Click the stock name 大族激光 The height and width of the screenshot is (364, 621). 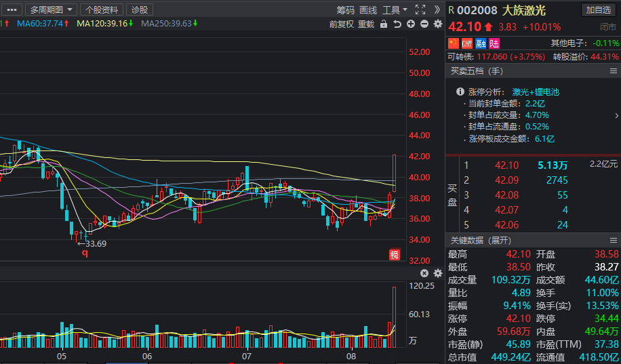pyautogui.click(x=524, y=10)
